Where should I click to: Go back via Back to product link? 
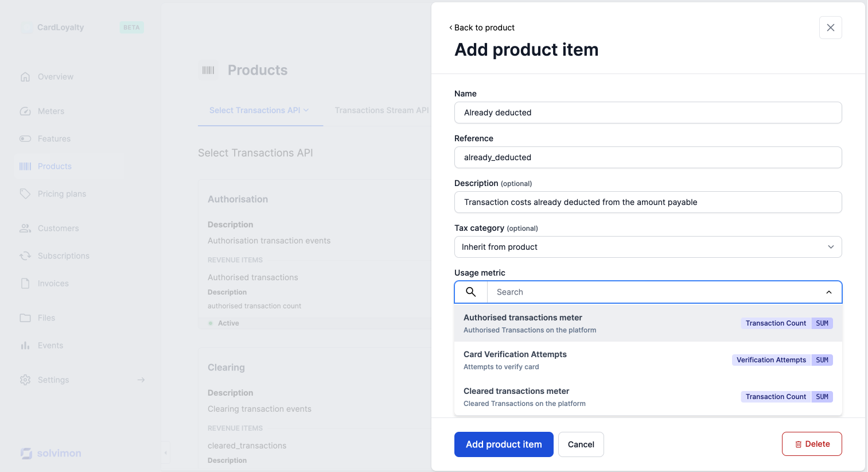point(482,28)
